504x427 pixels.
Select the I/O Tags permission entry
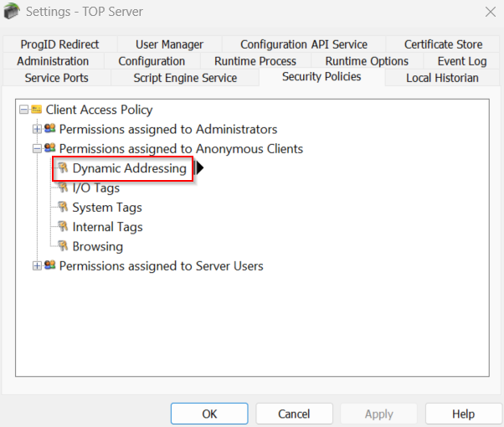pos(95,188)
